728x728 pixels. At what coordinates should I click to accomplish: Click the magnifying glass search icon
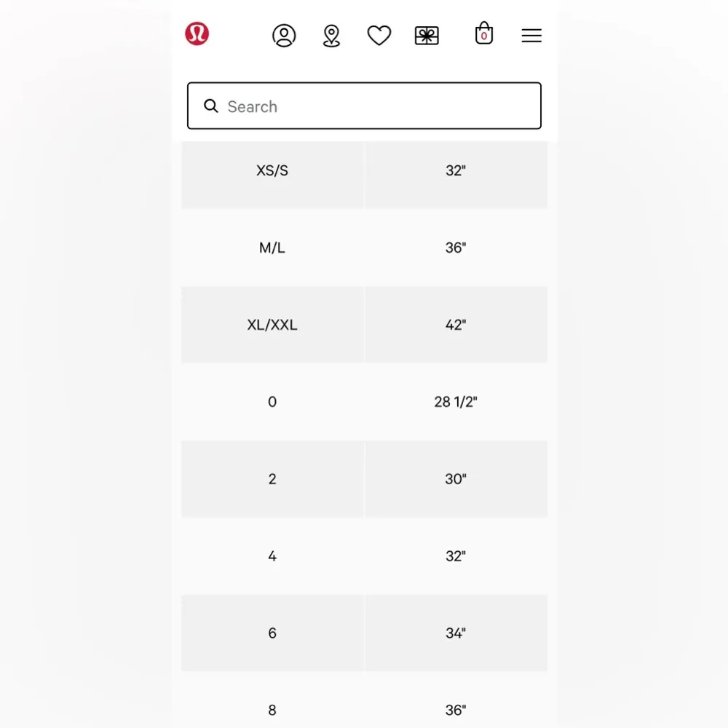(211, 106)
